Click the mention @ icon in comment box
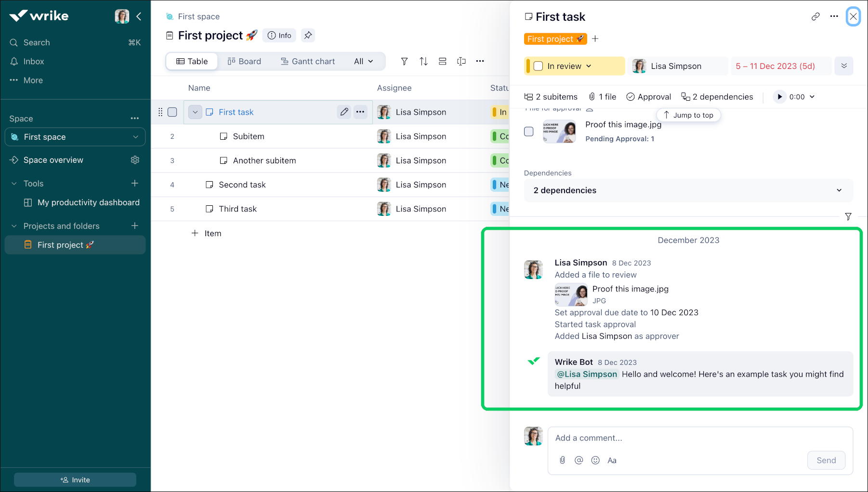 pyautogui.click(x=579, y=460)
